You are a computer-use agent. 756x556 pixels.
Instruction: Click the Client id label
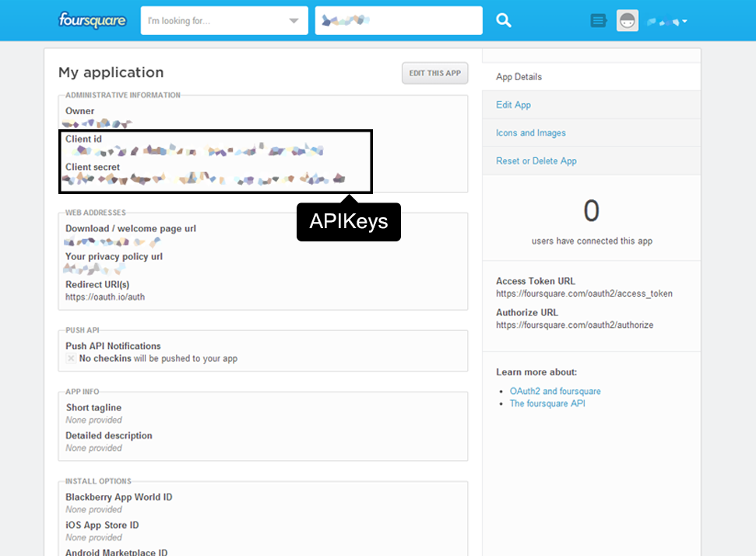tap(83, 139)
